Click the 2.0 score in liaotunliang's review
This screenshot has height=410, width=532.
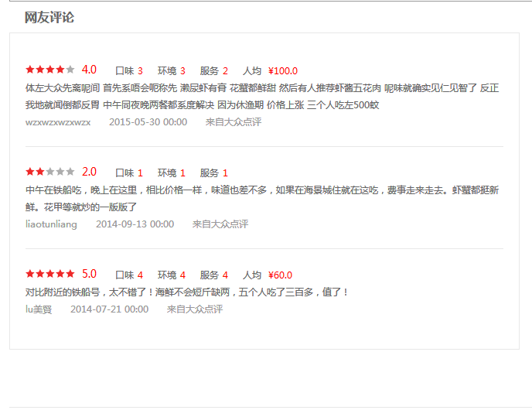click(x=89, y=172)
